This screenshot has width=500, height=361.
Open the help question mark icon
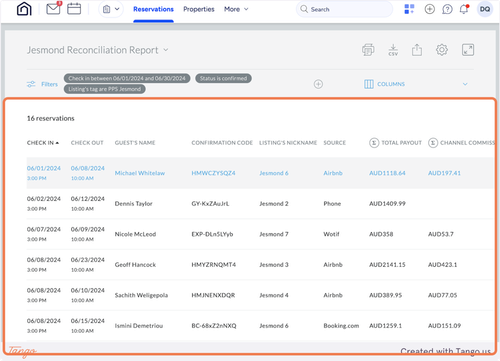click(x=447, y=9)
